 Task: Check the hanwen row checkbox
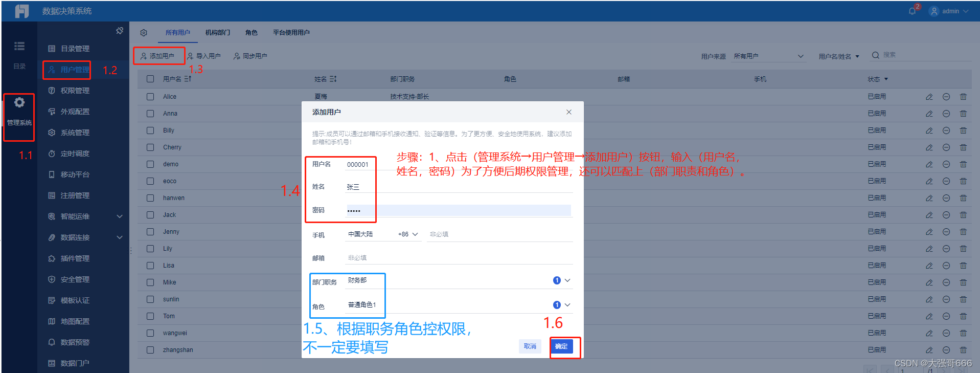150,198
